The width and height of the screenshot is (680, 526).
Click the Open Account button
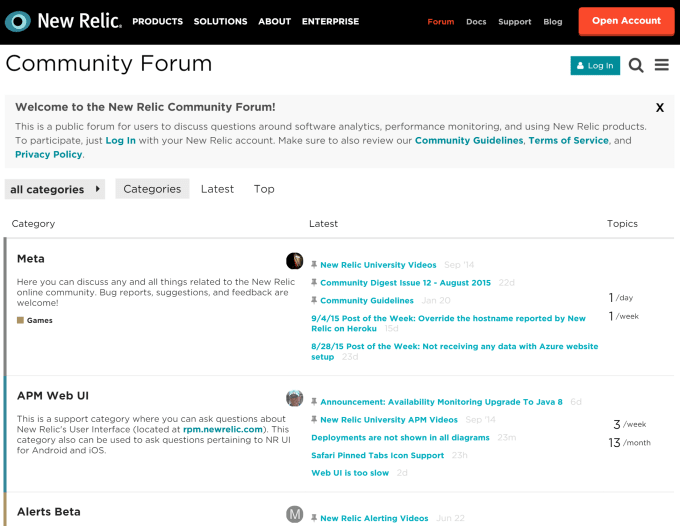point(626,21)
